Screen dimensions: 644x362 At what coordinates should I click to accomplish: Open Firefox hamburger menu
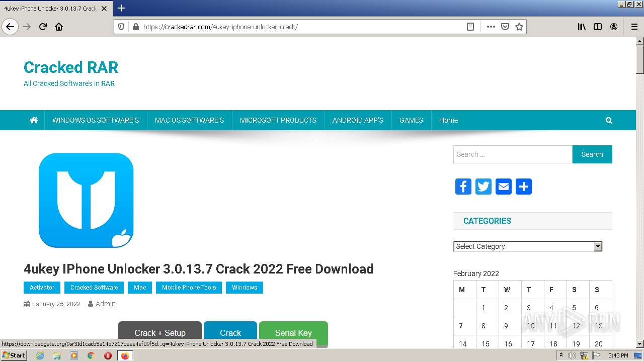pyautogui.click(x=634, y=27)
